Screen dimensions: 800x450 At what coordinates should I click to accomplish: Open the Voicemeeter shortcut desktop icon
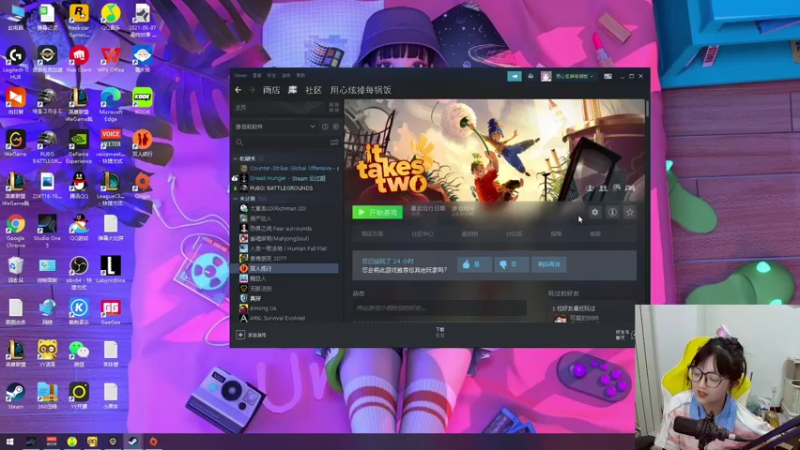click(x=110, y=146)
